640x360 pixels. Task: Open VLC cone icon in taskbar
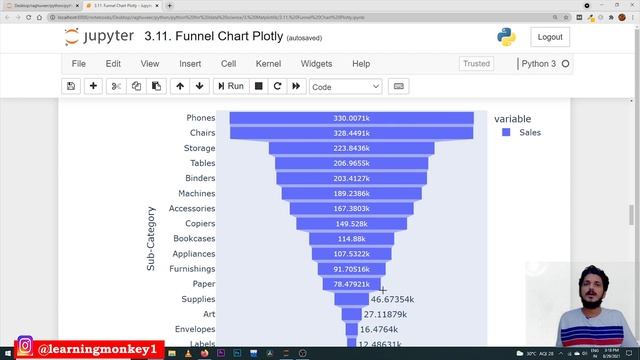pyautogui.click(x=188, y=353)
